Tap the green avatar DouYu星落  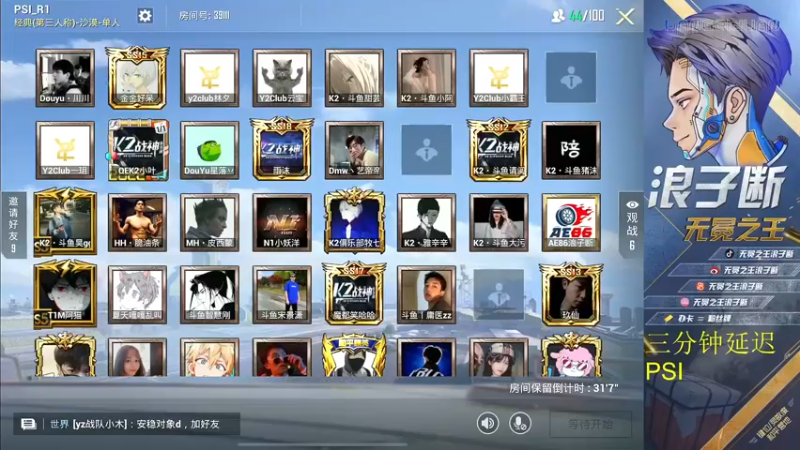[x=210, y=151]
